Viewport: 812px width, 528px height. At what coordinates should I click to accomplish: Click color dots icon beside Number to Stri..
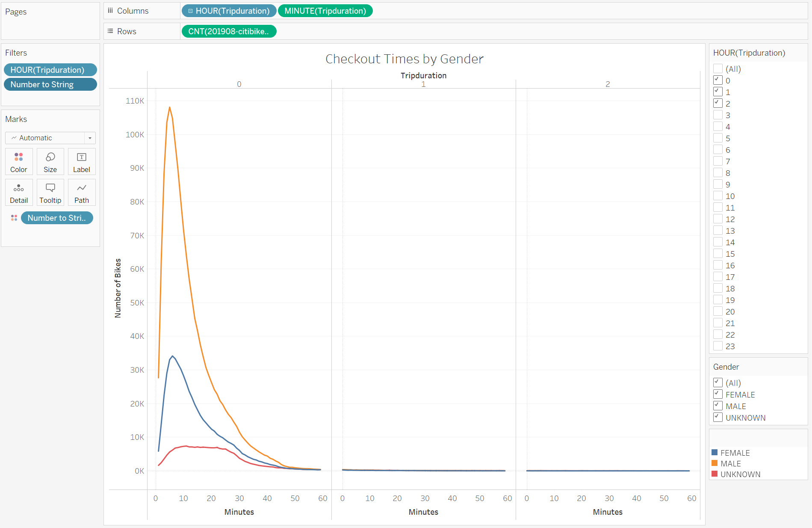(14, 218)
